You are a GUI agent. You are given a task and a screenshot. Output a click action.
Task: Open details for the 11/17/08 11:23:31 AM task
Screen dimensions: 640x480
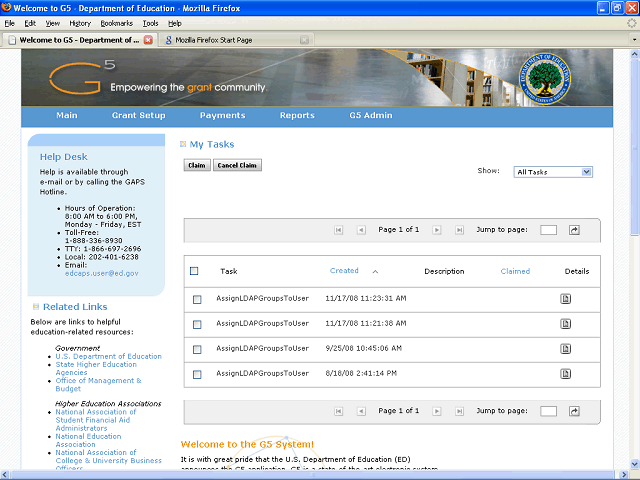(565, 299)
